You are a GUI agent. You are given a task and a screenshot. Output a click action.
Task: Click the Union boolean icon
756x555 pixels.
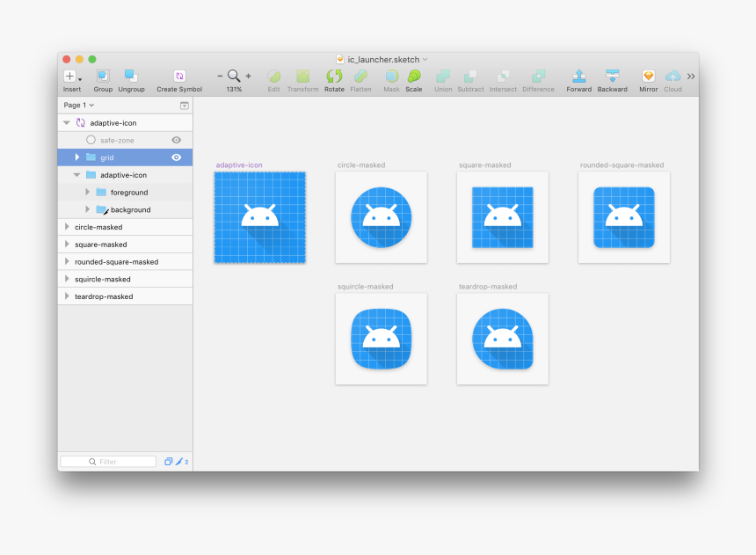[x=442, y=77]
